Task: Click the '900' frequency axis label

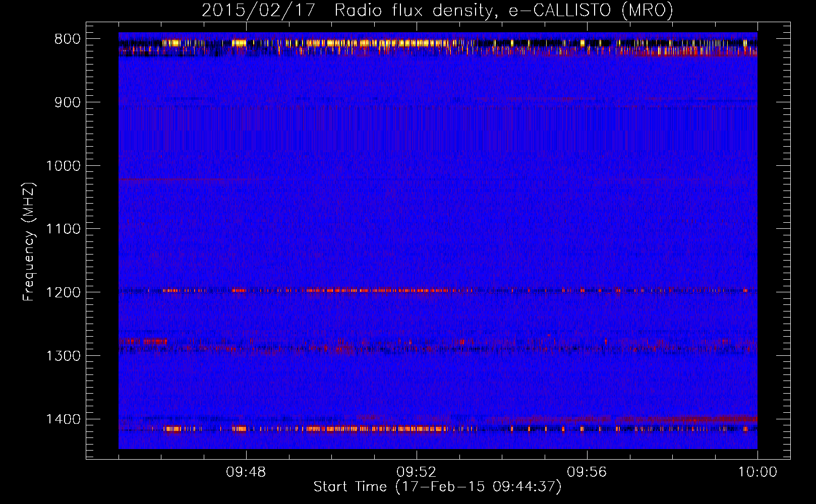Action: point(67,103)
